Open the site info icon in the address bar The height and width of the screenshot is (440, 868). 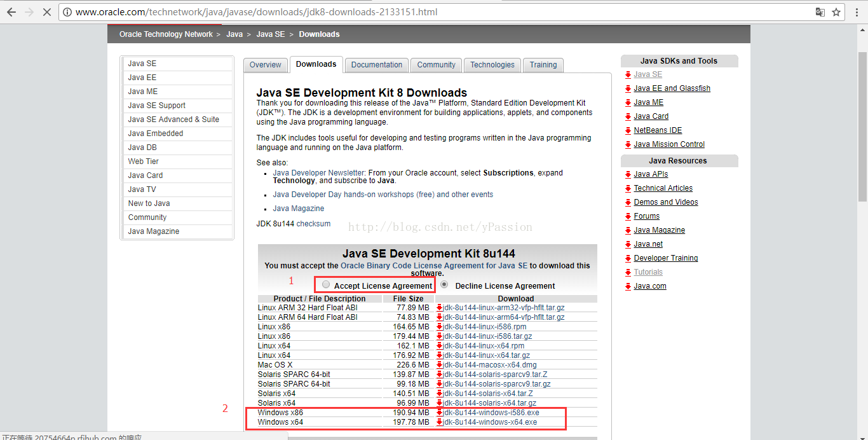(67, 12)
